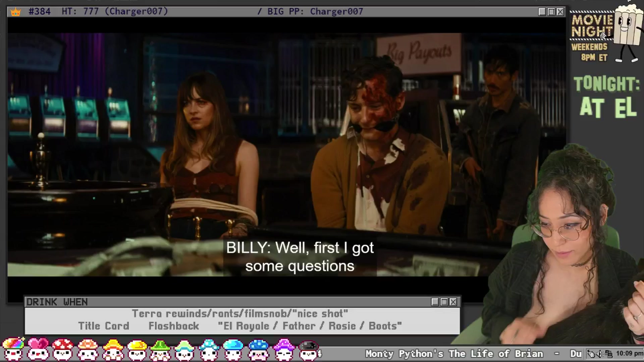Click the 'BIG PP: Charger007' title text

tap(315, 11)
